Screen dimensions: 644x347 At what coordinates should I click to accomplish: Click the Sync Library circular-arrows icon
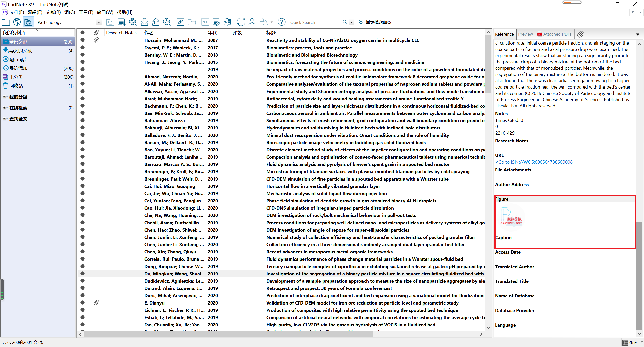[241, 22]
